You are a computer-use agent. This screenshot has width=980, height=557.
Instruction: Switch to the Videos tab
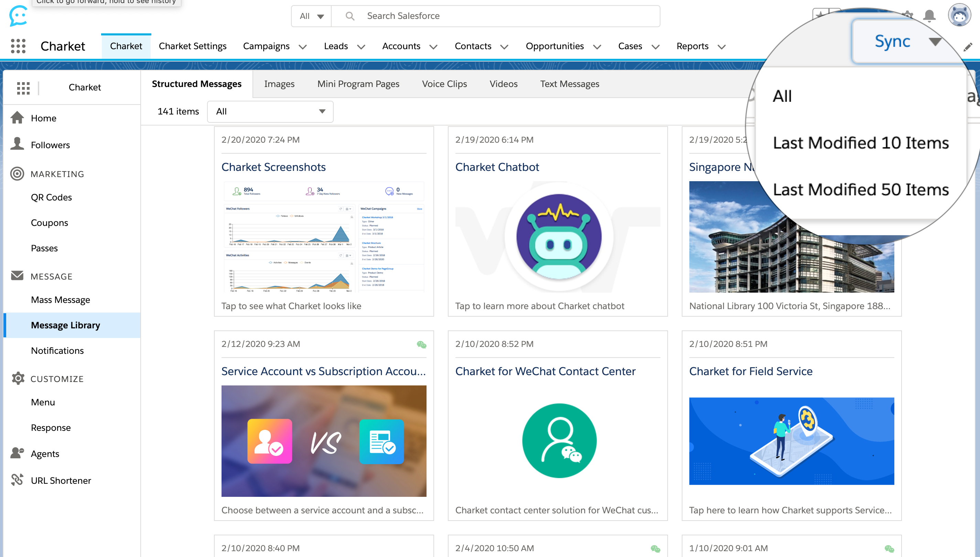pyautogui.click(x=503, y=84)
